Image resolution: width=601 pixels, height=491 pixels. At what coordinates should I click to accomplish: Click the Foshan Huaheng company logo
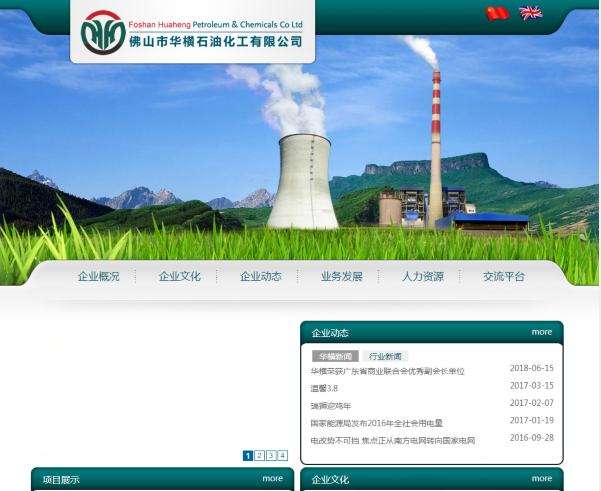click(x=193, y=33)
